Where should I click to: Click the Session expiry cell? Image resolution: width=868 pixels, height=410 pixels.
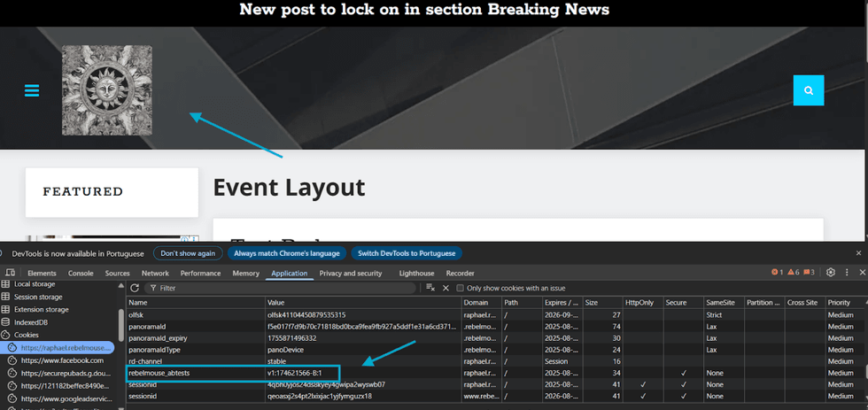tap(563, 361)
